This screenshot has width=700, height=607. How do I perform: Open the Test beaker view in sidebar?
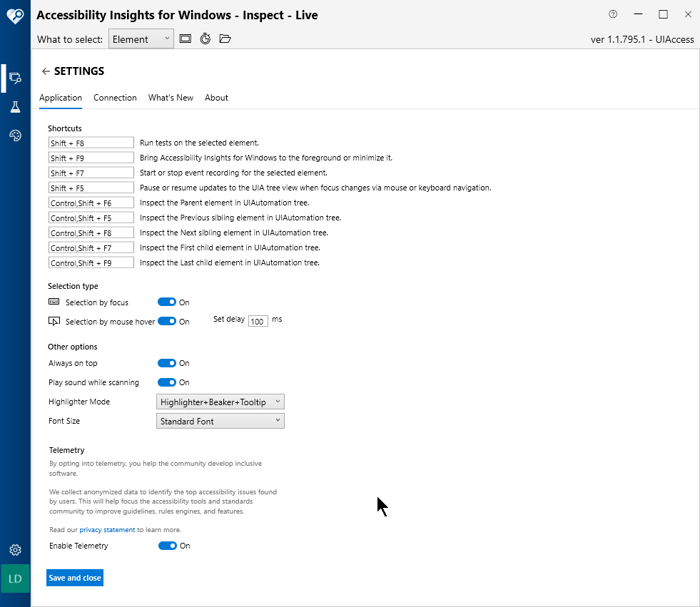point(15,107)
